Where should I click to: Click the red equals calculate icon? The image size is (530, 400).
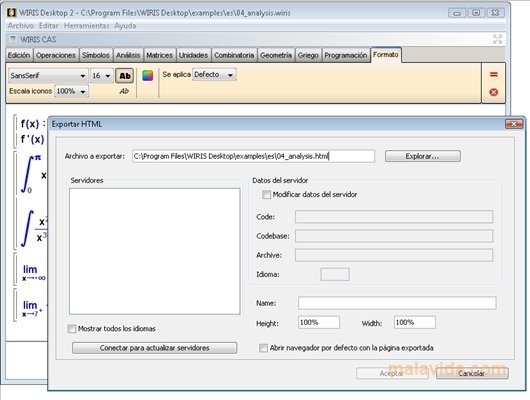[x=493, y=74]
